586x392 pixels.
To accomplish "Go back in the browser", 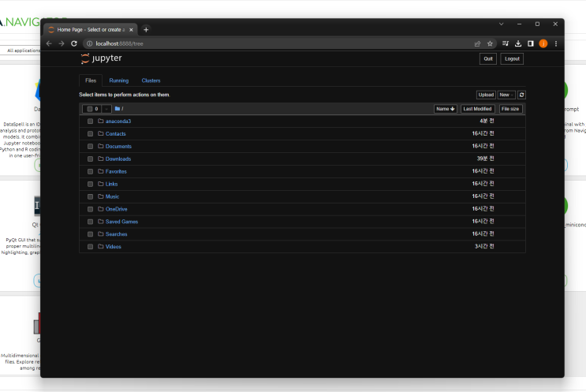I will pyautogui.click(x=49, y=43).
